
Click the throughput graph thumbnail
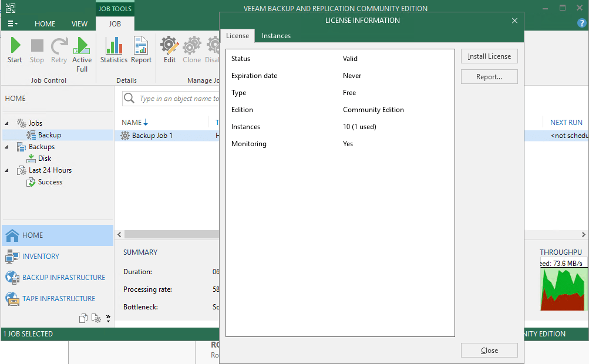pos(564,284)
